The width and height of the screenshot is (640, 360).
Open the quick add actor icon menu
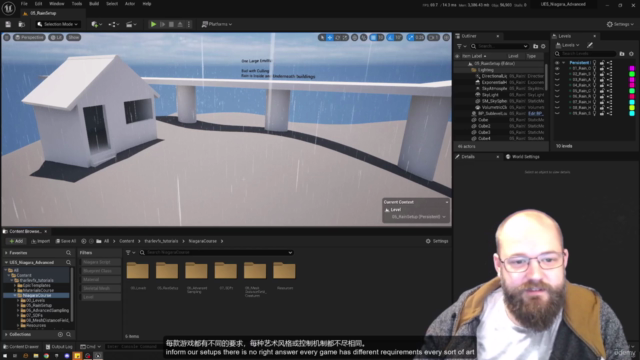(x=96, y=24)
